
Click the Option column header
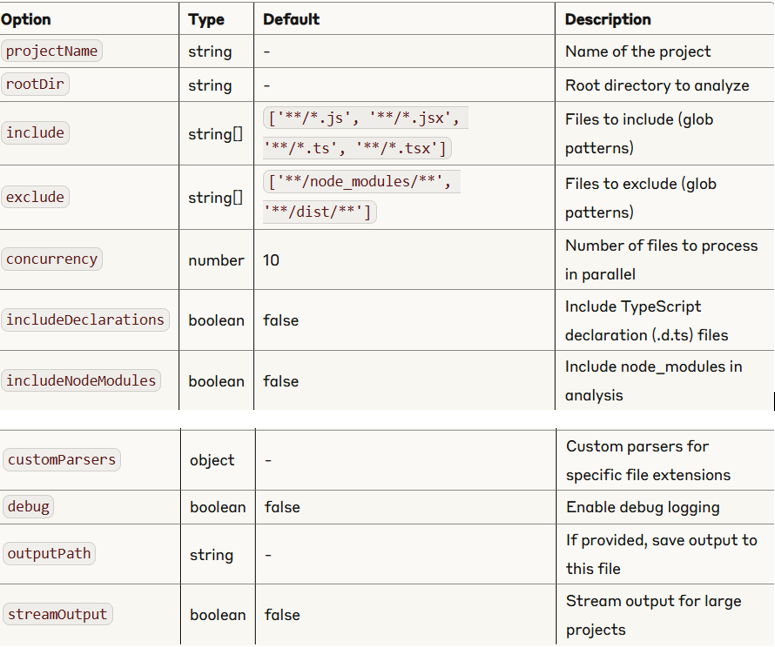click(26, 20)
